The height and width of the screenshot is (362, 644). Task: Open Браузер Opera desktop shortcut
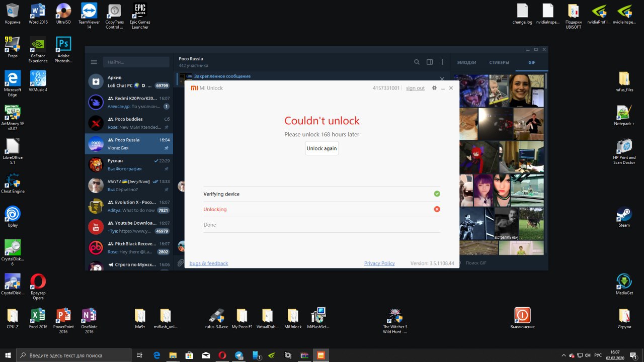click(x=38, y=287)
